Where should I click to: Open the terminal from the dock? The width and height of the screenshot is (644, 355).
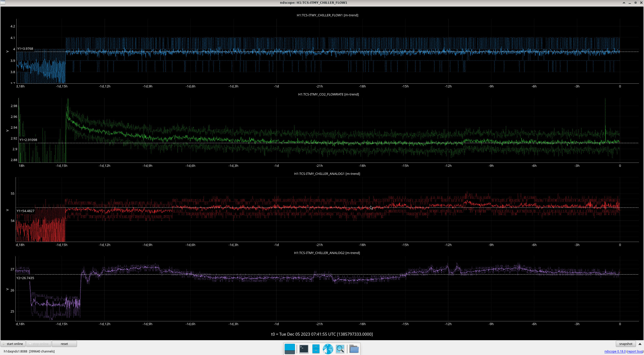click(304, 349)
